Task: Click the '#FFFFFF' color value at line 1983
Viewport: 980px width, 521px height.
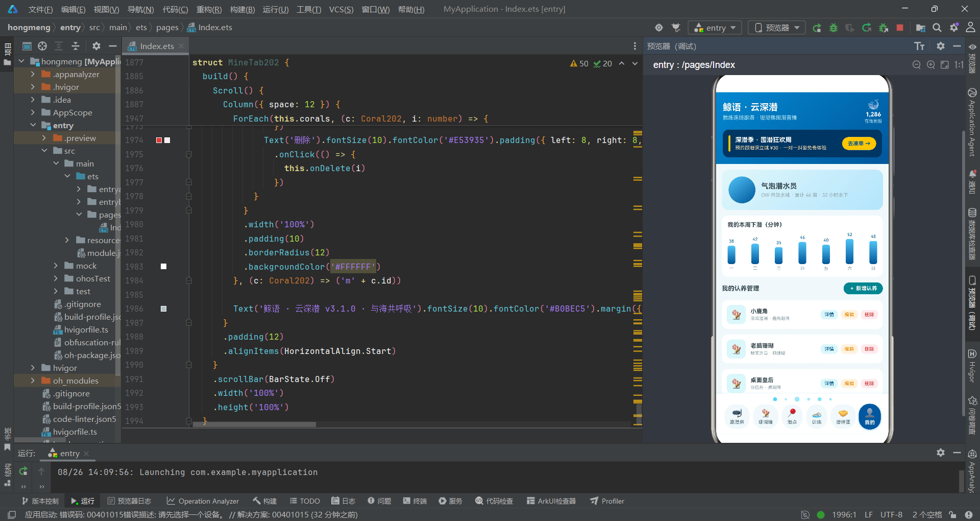Action: pos(353,267)
